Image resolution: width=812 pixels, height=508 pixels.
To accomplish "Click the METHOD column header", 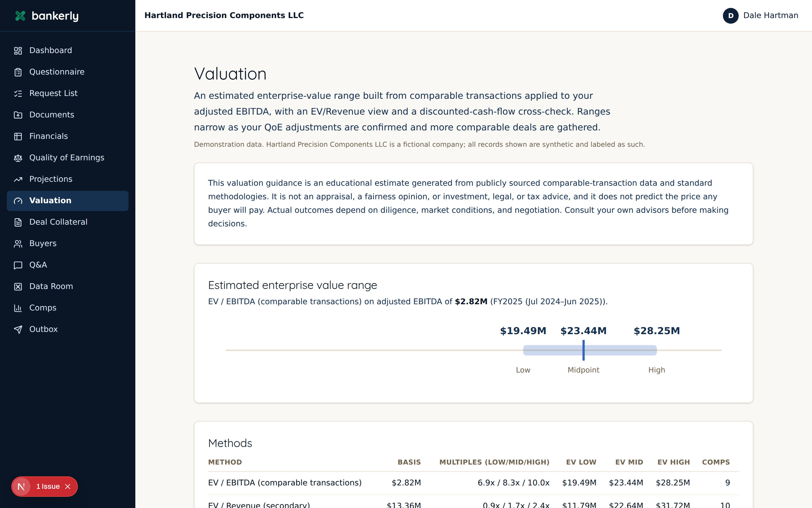I will (x=225, y=462).
